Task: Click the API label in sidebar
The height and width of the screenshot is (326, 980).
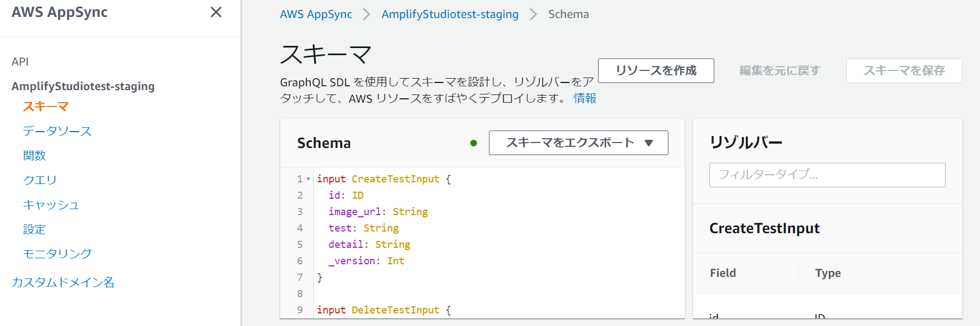Action: coord(20,62)
